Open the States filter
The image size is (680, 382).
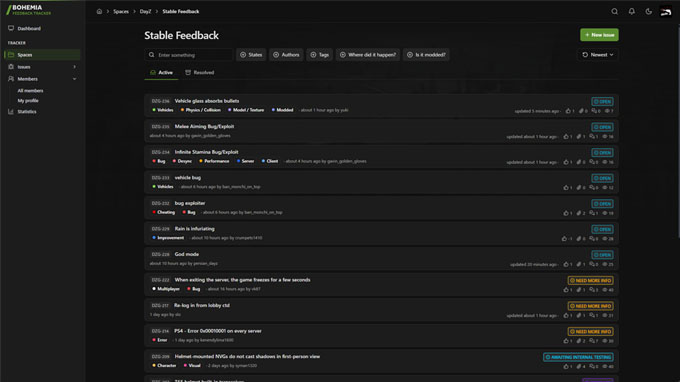coord(251,55)
